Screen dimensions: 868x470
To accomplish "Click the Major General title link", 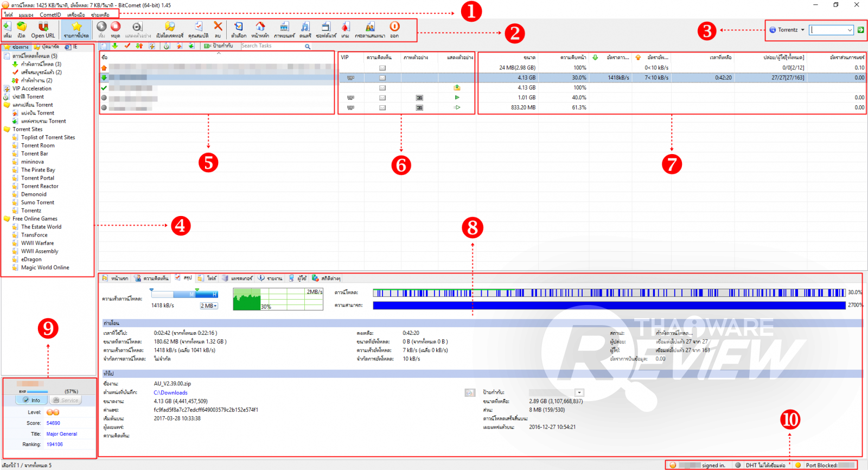I will pyautogui.click(x=62, y=434).
